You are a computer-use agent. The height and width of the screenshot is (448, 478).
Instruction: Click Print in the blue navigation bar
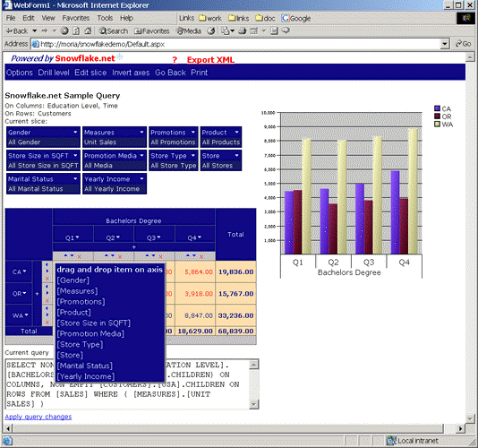[x=200, y=73]
